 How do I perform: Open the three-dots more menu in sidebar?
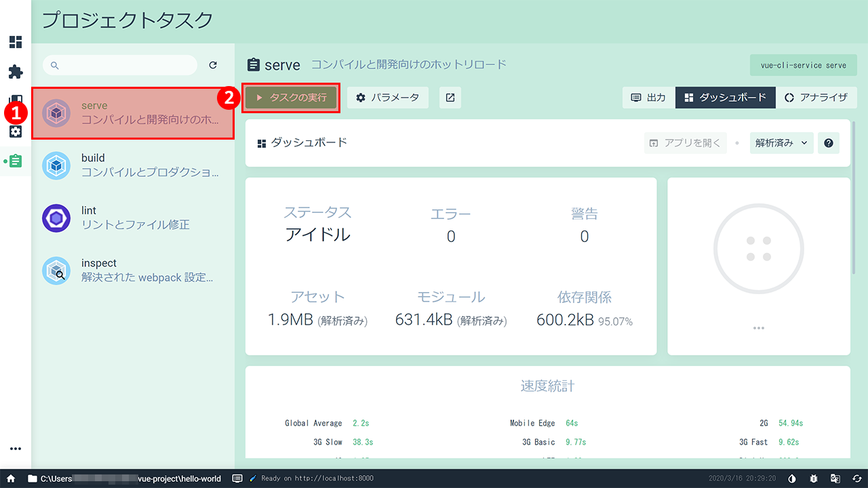coord(15,449)
